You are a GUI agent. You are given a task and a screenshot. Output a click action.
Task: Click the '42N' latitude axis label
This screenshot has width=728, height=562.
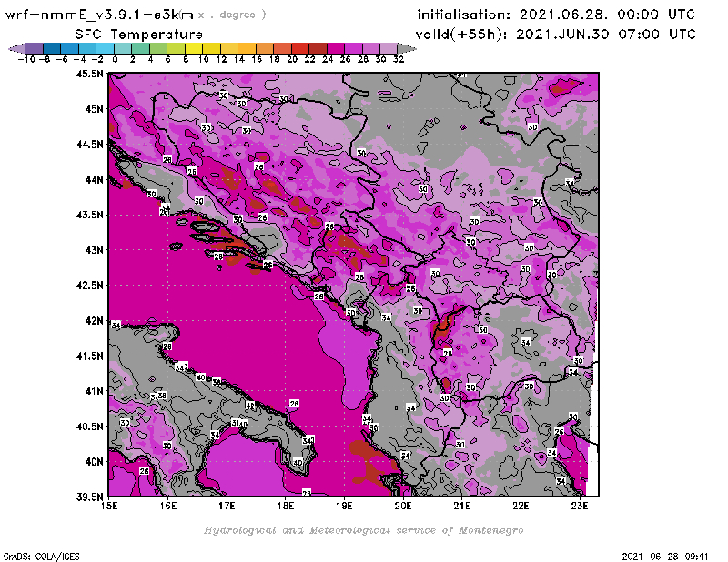(x=94, y=321)
